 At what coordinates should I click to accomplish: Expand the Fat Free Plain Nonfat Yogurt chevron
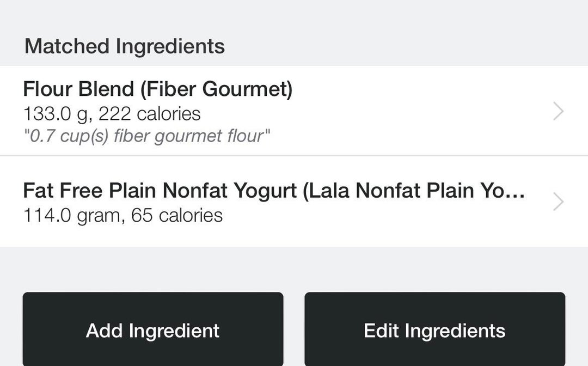[558, 202]
